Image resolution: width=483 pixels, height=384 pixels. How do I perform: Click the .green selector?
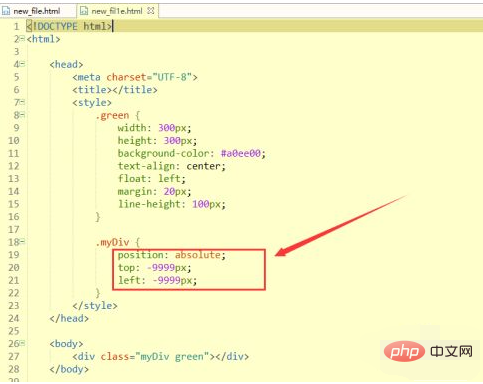[112, 115]
